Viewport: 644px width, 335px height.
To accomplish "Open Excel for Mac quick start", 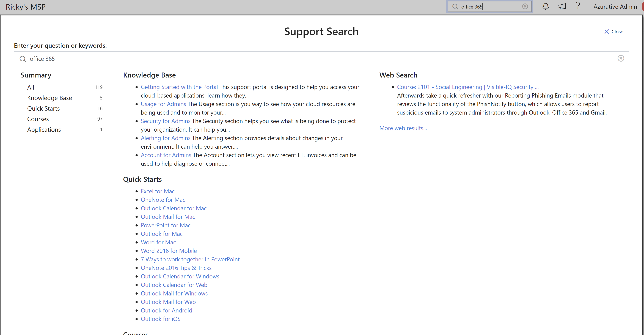I will [158, 191].
